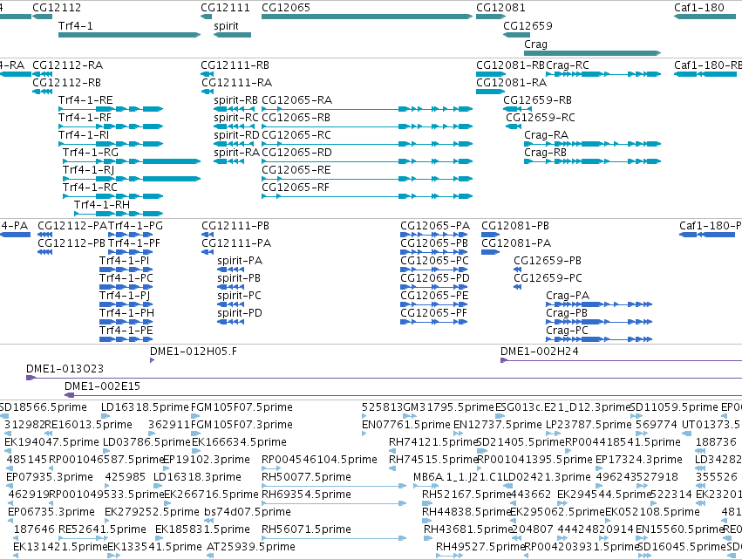Click transcript CG12111-RA

207,92
